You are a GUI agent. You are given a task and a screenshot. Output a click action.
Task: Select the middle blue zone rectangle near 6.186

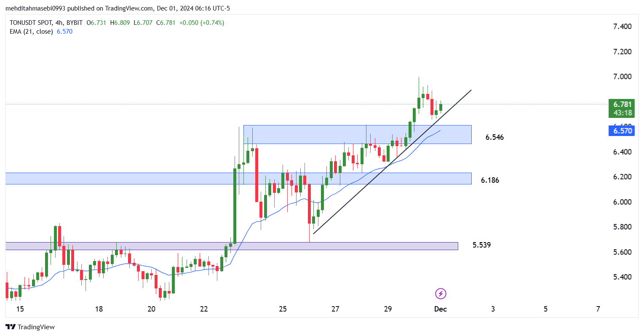coord(238,178)
